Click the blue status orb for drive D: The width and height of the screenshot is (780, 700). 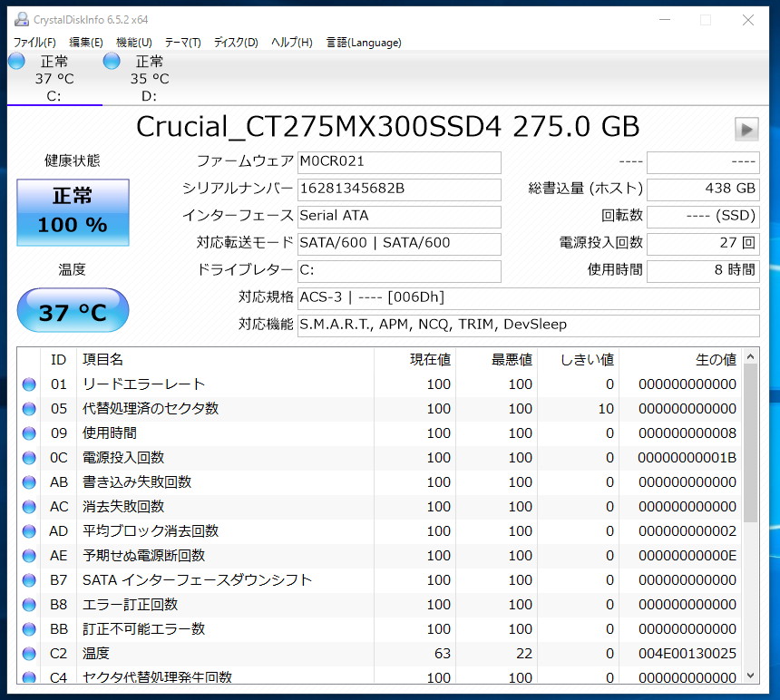(x=112, y=61)
